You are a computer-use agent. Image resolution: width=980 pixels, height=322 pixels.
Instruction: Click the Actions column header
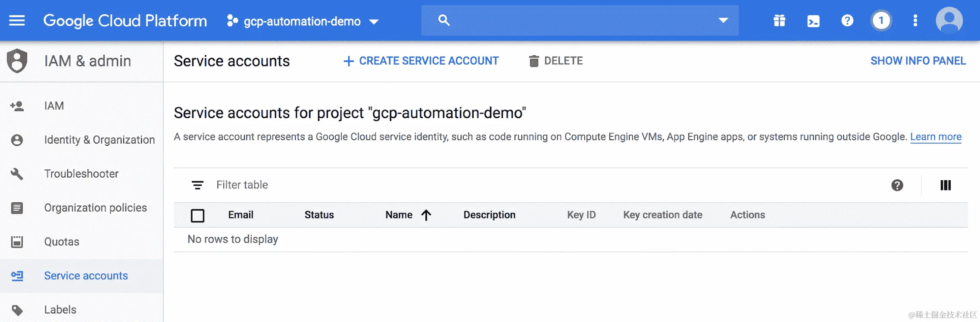[748, 215]
